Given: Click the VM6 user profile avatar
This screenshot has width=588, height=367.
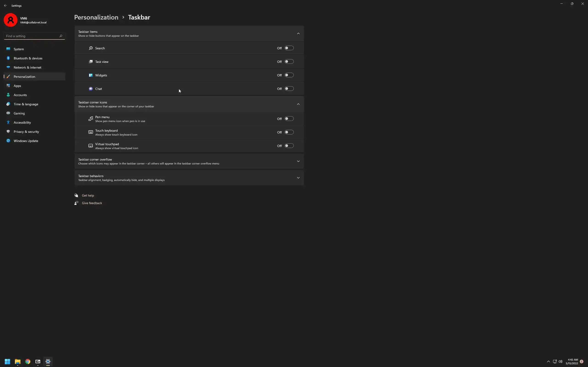Looking at the screenshot, I should tap(10, 20).
